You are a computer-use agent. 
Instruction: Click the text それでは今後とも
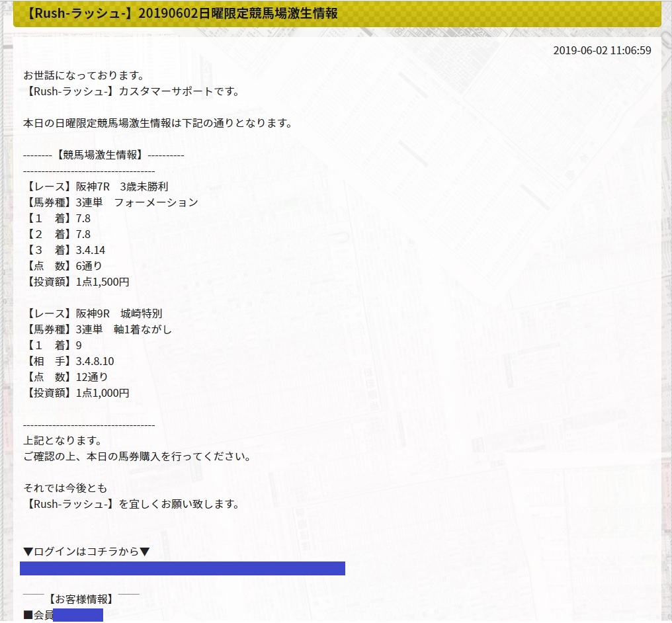click(65, 488)
